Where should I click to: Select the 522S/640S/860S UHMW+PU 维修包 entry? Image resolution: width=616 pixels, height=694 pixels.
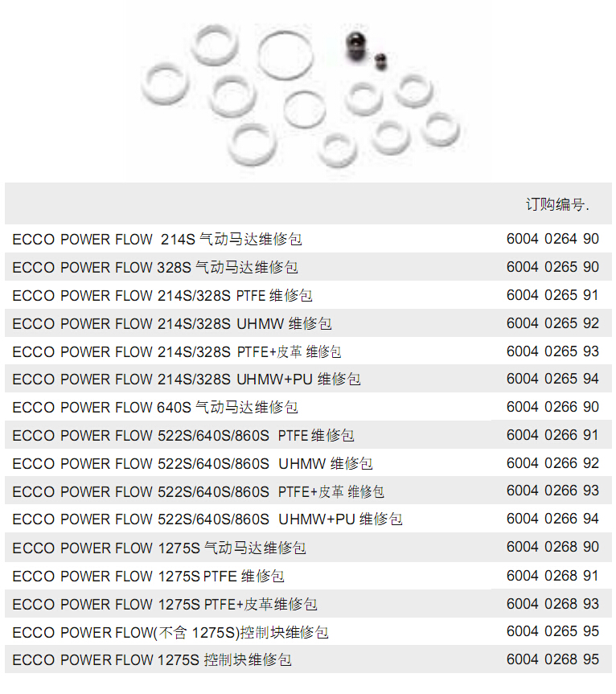click(207, 519)
